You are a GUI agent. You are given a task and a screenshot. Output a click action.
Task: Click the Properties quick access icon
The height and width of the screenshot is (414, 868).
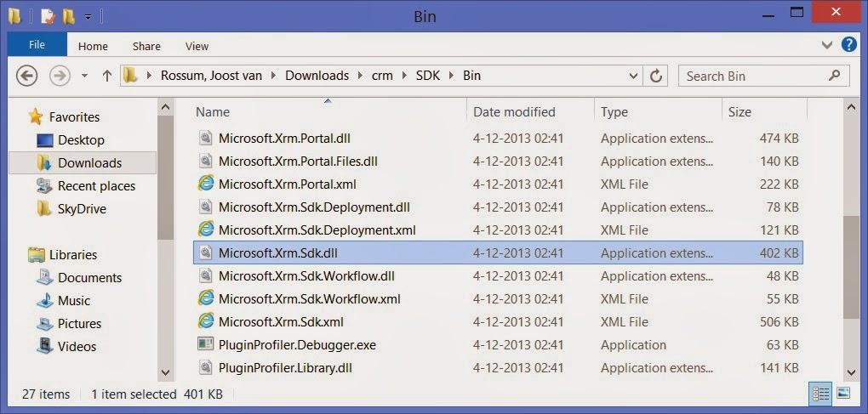coord(49,16)
